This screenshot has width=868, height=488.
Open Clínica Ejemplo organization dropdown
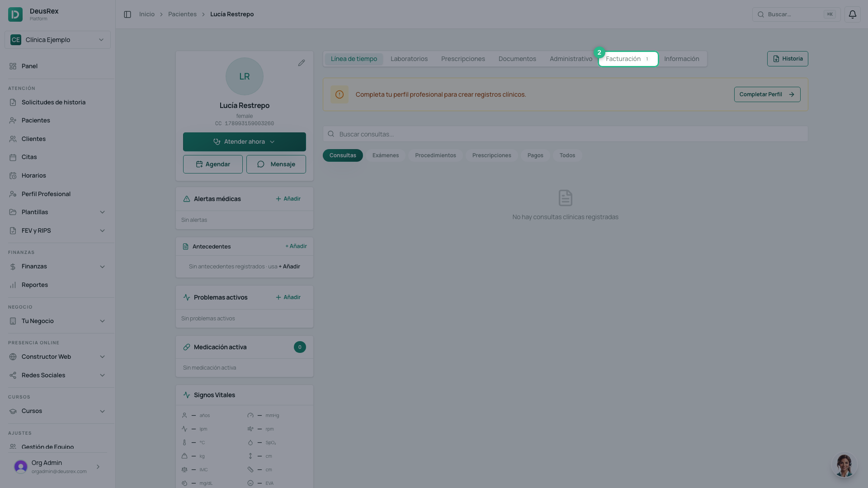point(57,40)
